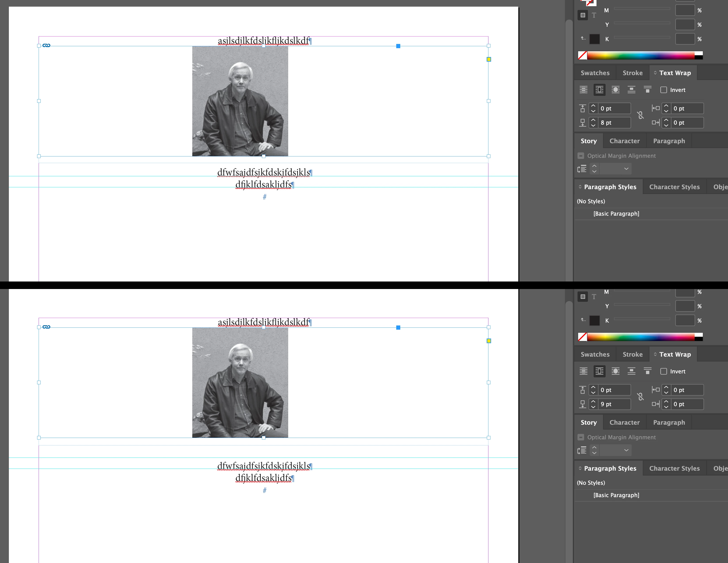Enable Invert checkbox in lower Text Wrap panel
The image size is (728, 563).
tap(664, 371)
